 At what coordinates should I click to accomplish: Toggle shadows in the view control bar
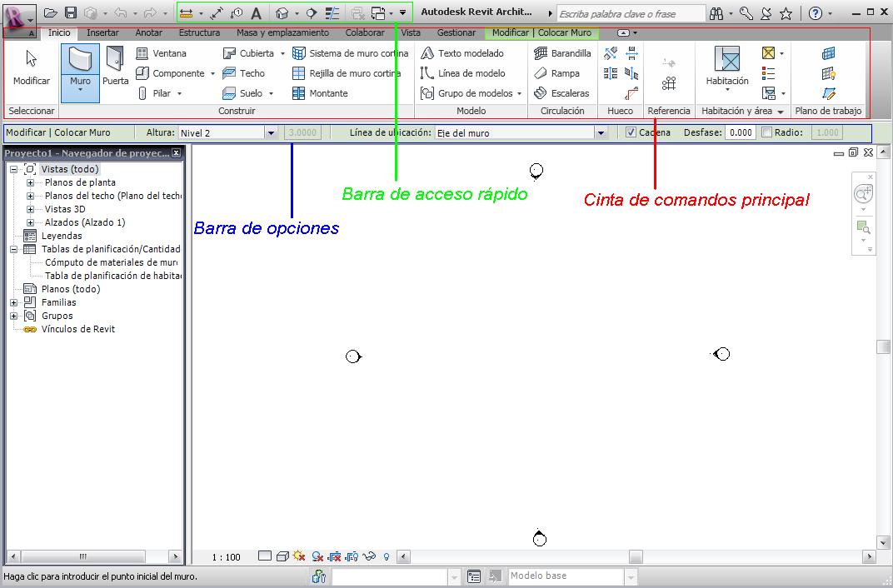click(x=300, y=556)
